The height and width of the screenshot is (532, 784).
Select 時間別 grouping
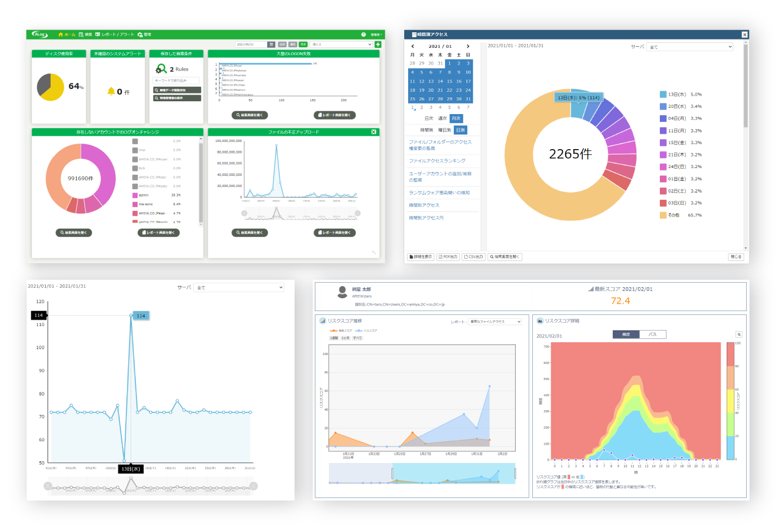tap(427, 130)
